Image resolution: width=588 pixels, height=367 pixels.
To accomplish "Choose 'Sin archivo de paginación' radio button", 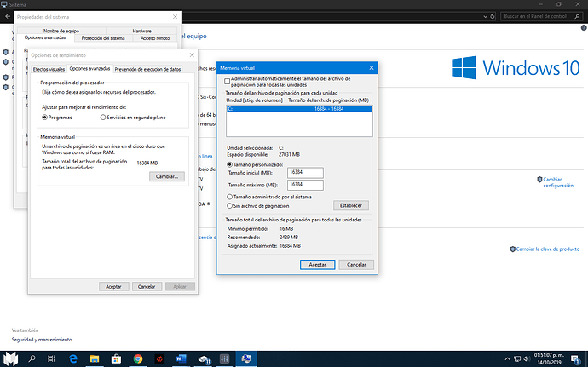I will [230, 205].
